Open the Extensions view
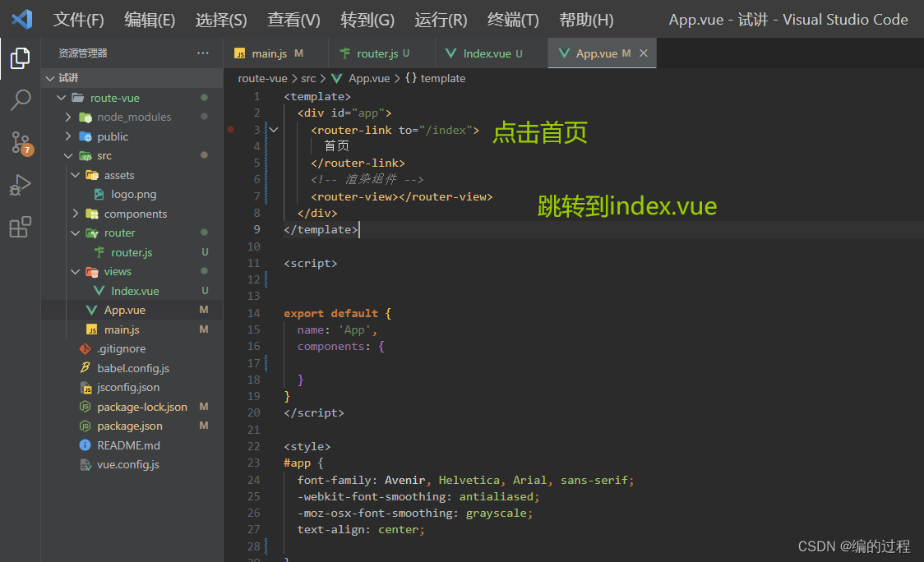The image size is (924, 562). (20, 228)
